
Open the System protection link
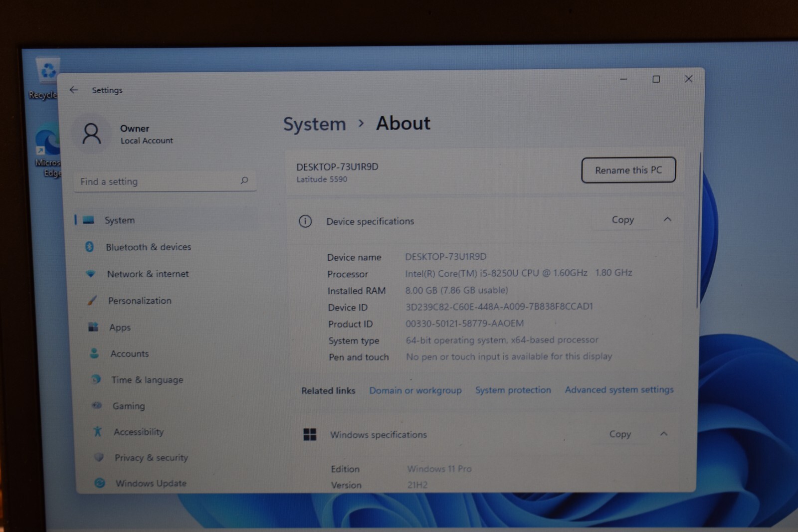pos(513,390)
